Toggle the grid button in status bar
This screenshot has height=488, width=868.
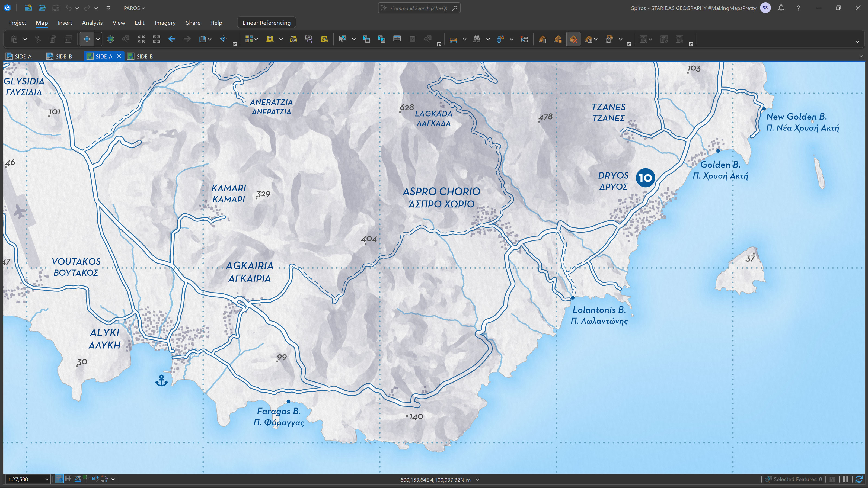pyautogui.click(x=68, y=479)
